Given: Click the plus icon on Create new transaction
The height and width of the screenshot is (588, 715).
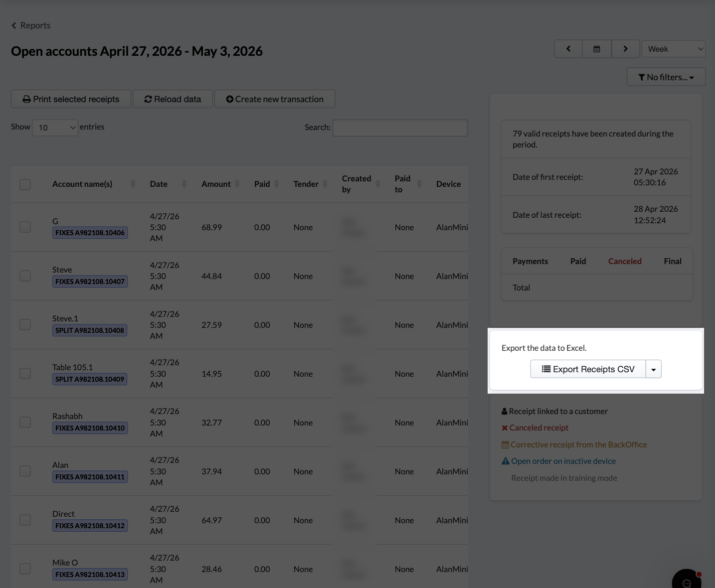Looking at the screenshot, I should point(230,99).
